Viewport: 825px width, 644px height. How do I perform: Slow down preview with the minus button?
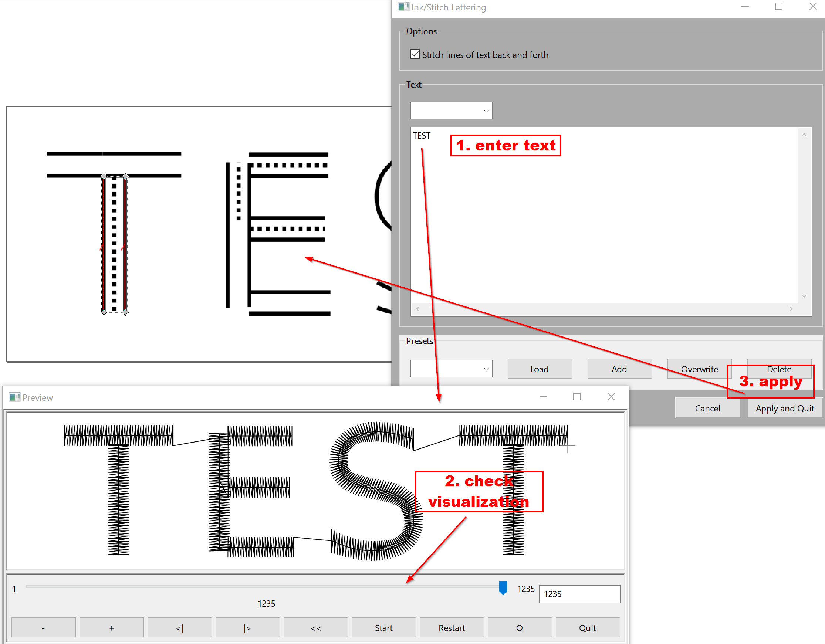tap(43, 628)
